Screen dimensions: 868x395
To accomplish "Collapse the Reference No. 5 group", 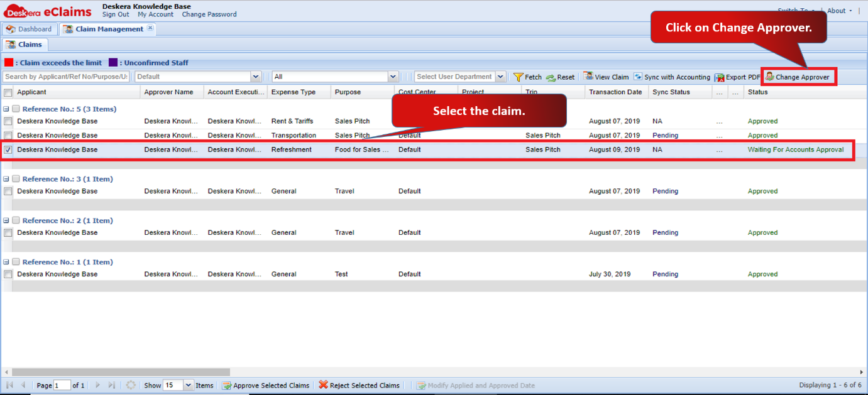I will pyautogui.click(x=6, y=109).
